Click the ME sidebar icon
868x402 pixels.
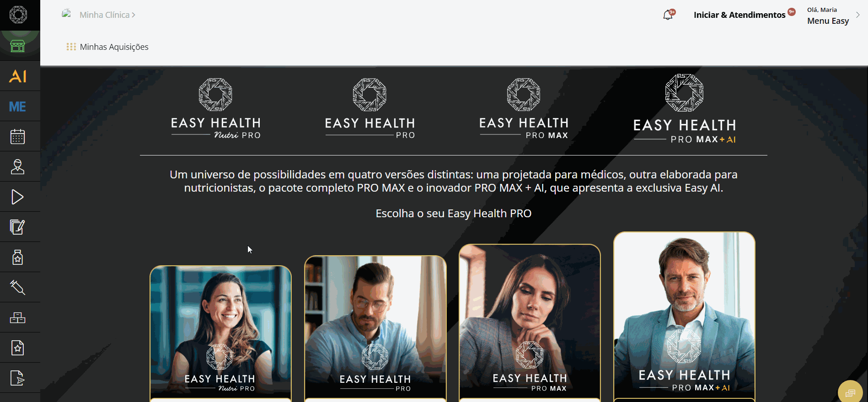pos(17,107)
